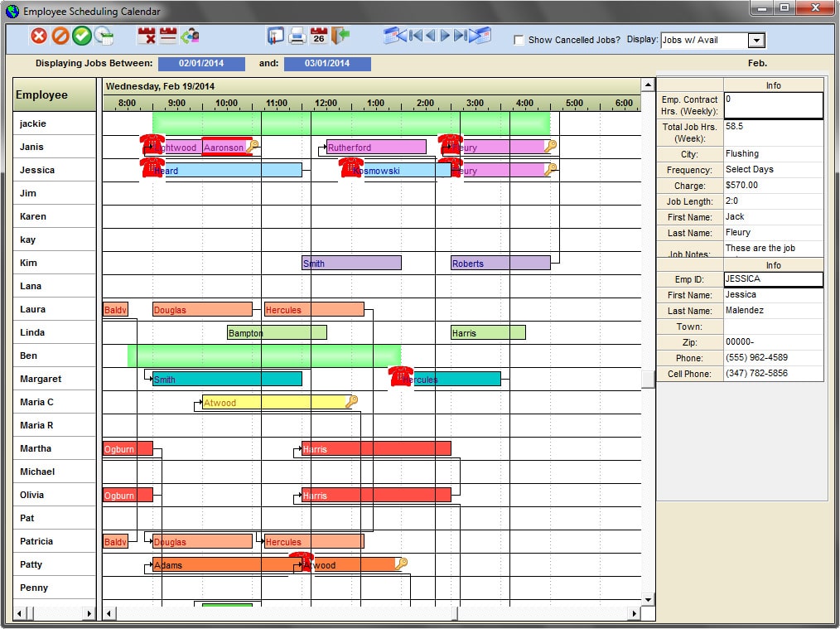Open the Display dropdown showing Jobs w/ Avail
Viewport: 840px width, 629px height.
click(756, 40)
